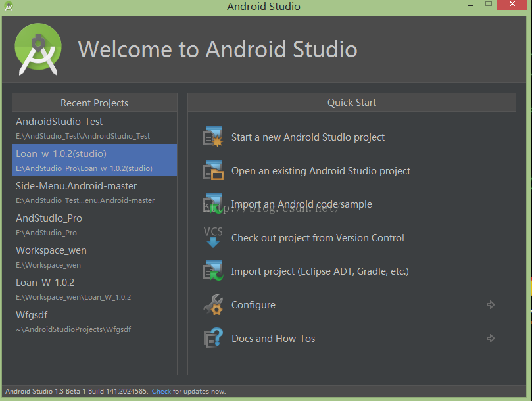Click path E:\AndStudio_Test...enu.Android-master
The height and width of the screenshot is (401, 532).
[85, 200]
